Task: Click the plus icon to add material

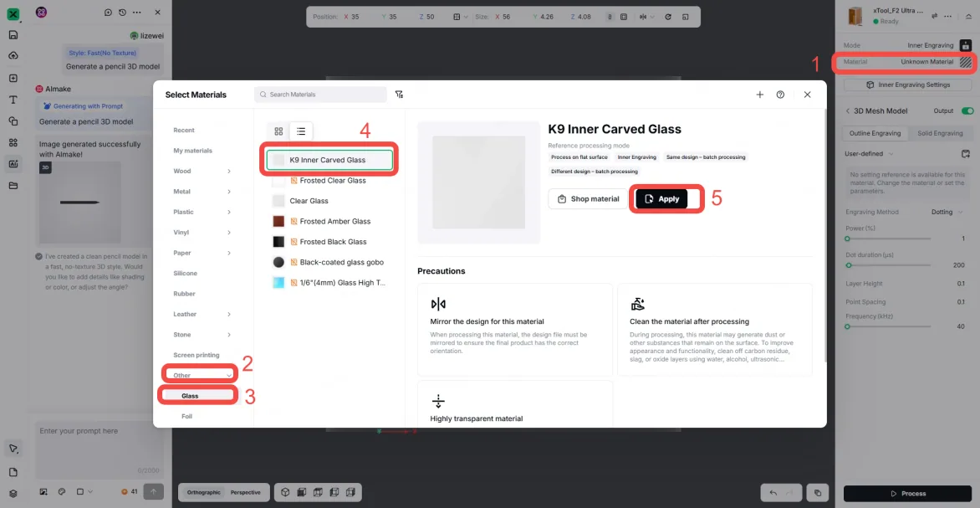Action: point(760,95)
